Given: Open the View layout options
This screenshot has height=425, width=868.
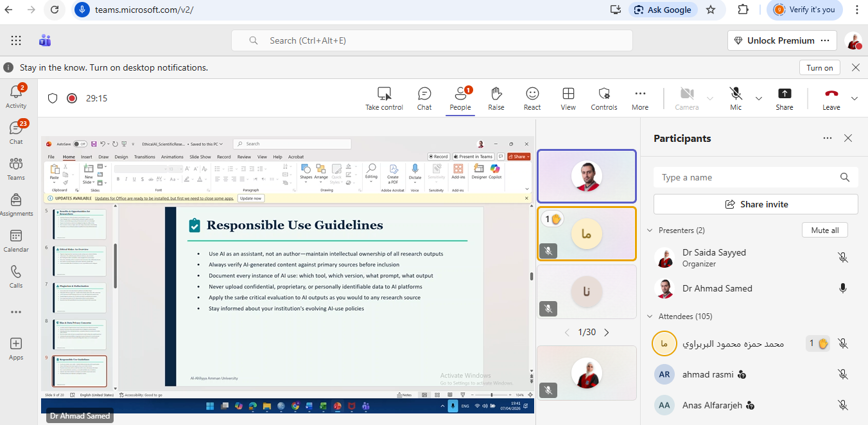Looking at the screenshot, I should pos(568,98).
